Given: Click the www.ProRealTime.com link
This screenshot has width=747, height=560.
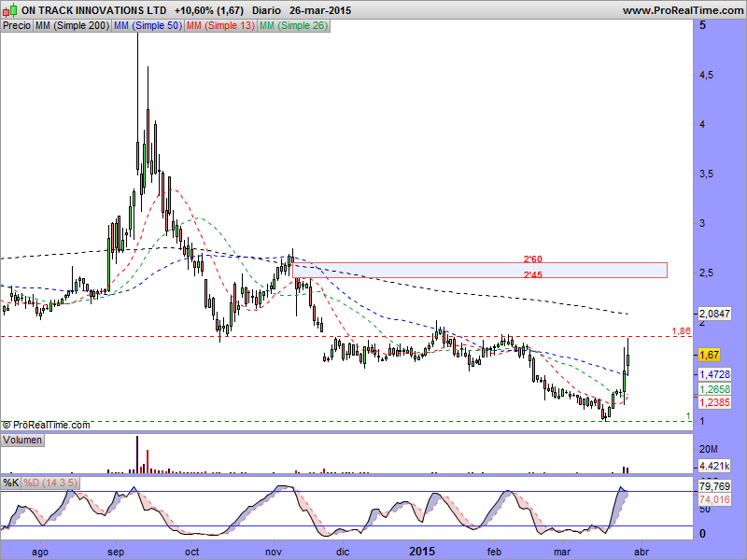Looking at the screenshot, I should tap(682, 10).
